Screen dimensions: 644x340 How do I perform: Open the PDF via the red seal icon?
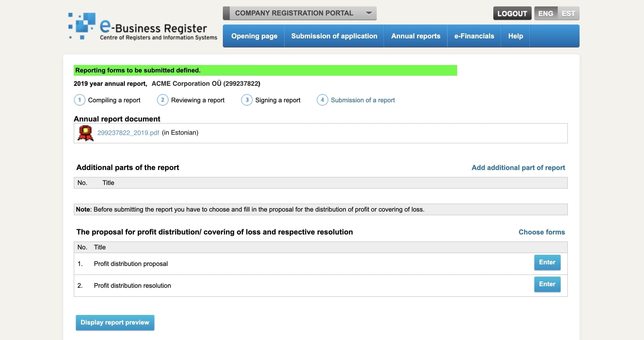(86, 132)
